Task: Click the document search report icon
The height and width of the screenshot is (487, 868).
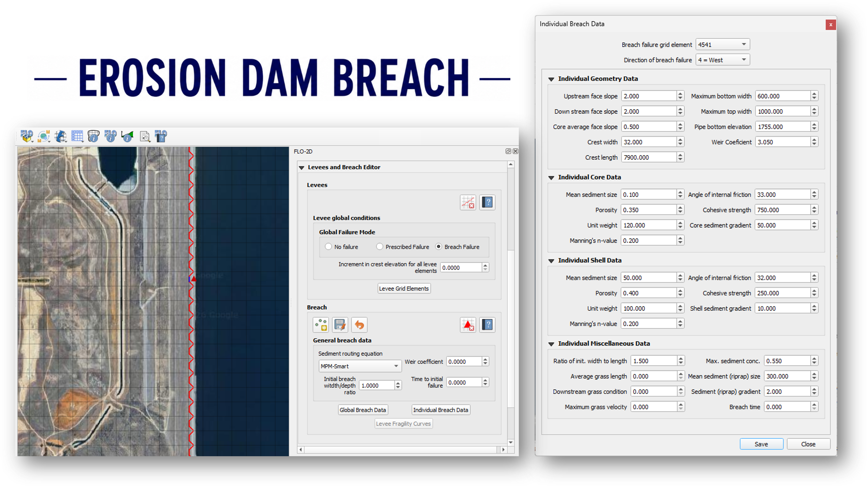Action: 145,136
